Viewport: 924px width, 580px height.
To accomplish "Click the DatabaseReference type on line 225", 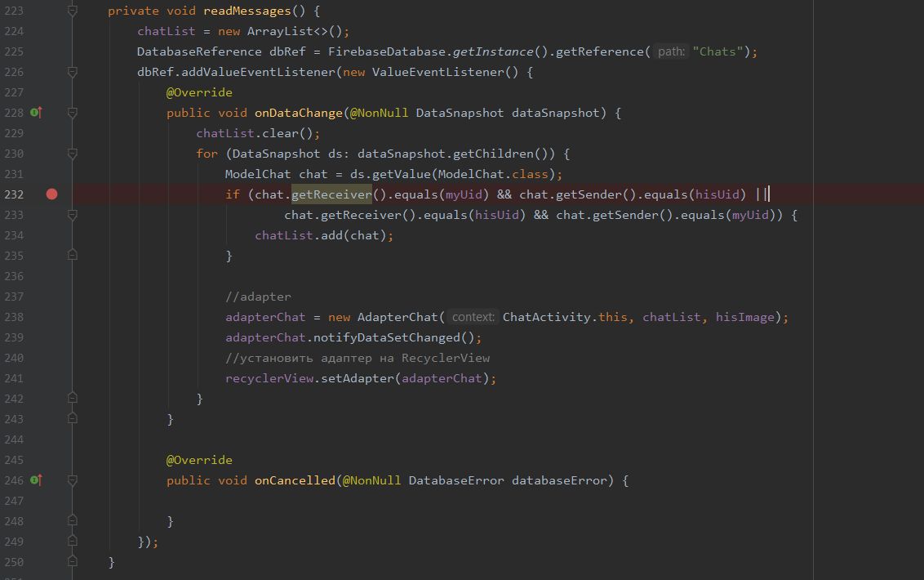I will (x=199, y=51).
